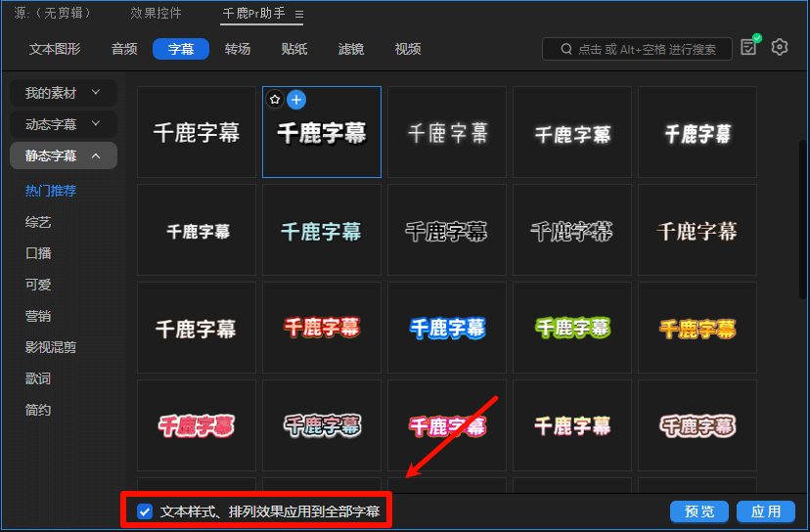Collapse 静态字幕 section
Image resolution: width=810 pixels, height=532 pixels.
pyautogui.click(x=64, y=155)
